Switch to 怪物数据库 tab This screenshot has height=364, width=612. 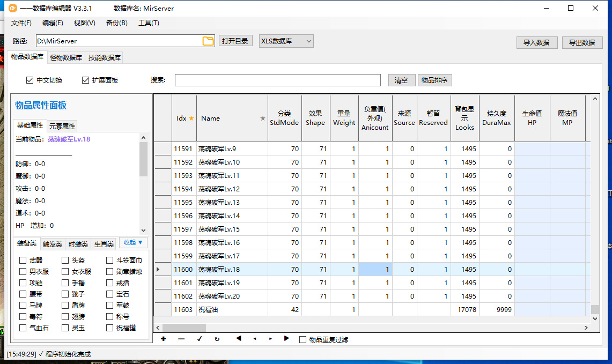(66, 58)
